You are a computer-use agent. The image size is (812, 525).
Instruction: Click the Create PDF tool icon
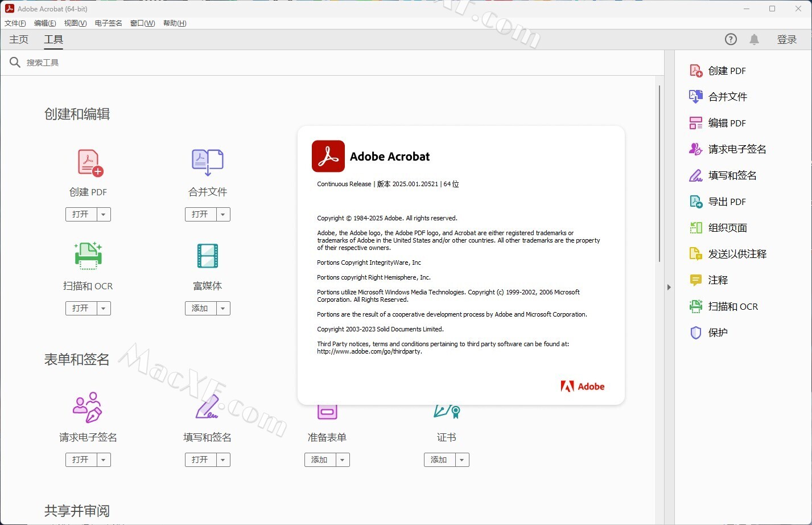[90, 163]
